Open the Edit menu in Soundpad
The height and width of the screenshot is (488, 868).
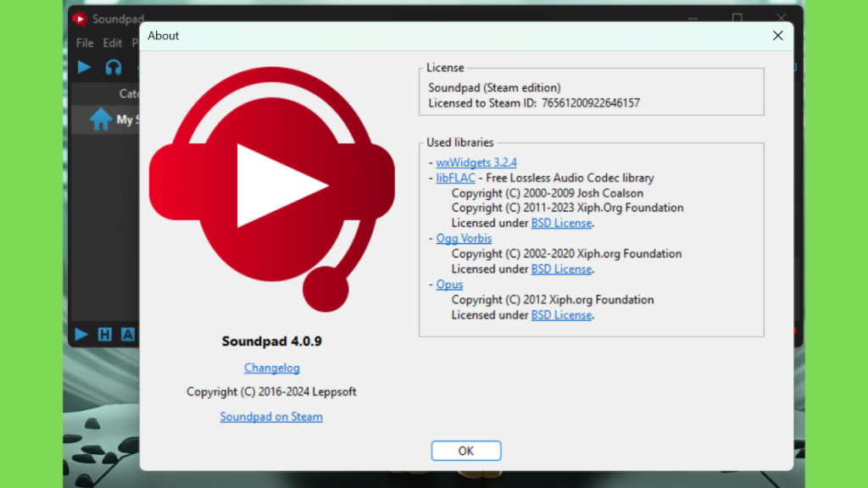[113, 42]
